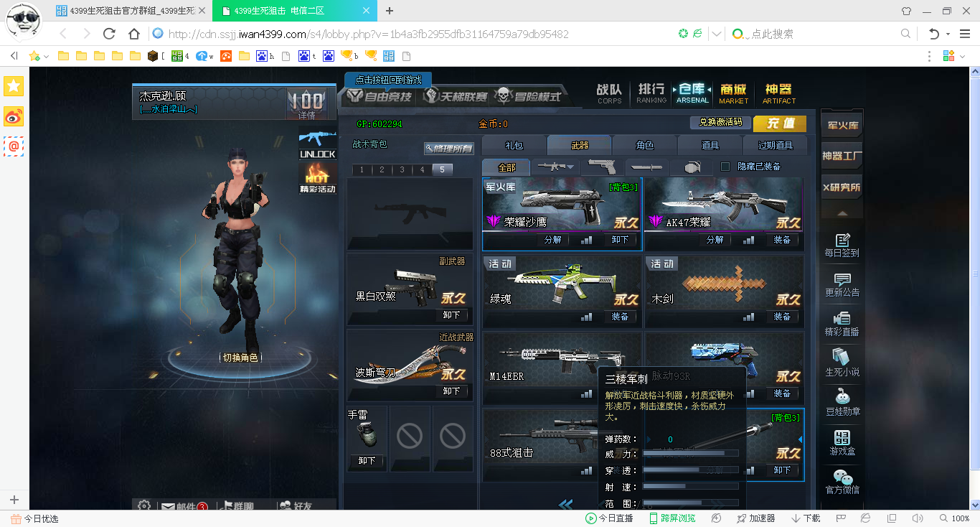
Task: Click browser undo close-tab icon
Action: [933, 34]
